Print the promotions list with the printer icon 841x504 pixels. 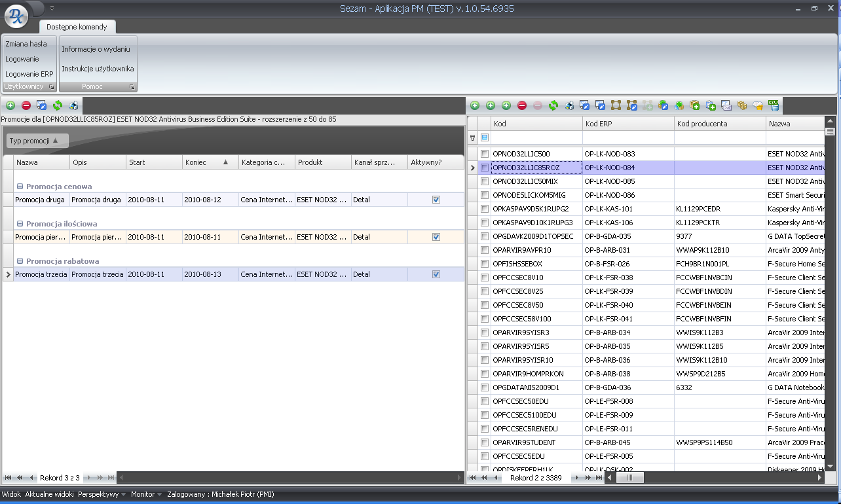click(73, 105)
